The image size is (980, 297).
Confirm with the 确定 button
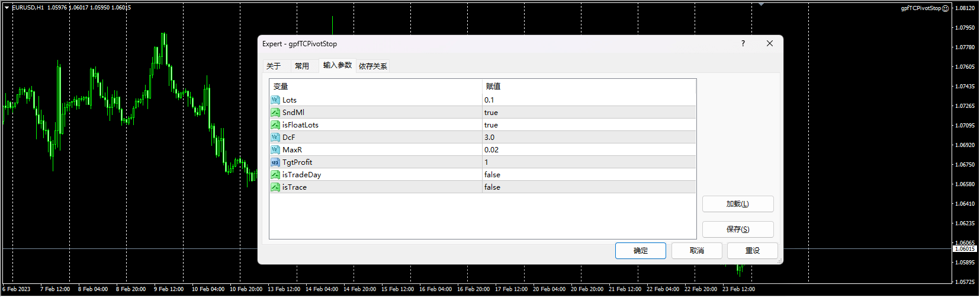click(641, 251)
